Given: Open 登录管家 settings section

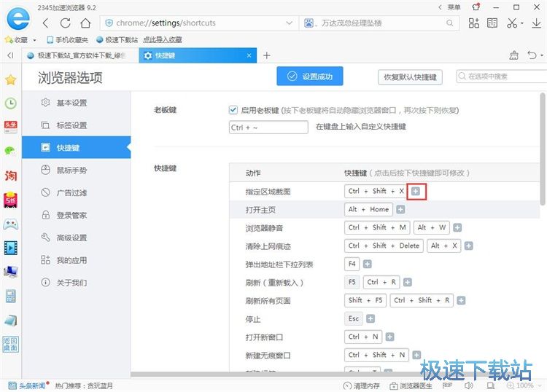Looking at the screenshot, I should pyautogui.click(x=76, y=216).
